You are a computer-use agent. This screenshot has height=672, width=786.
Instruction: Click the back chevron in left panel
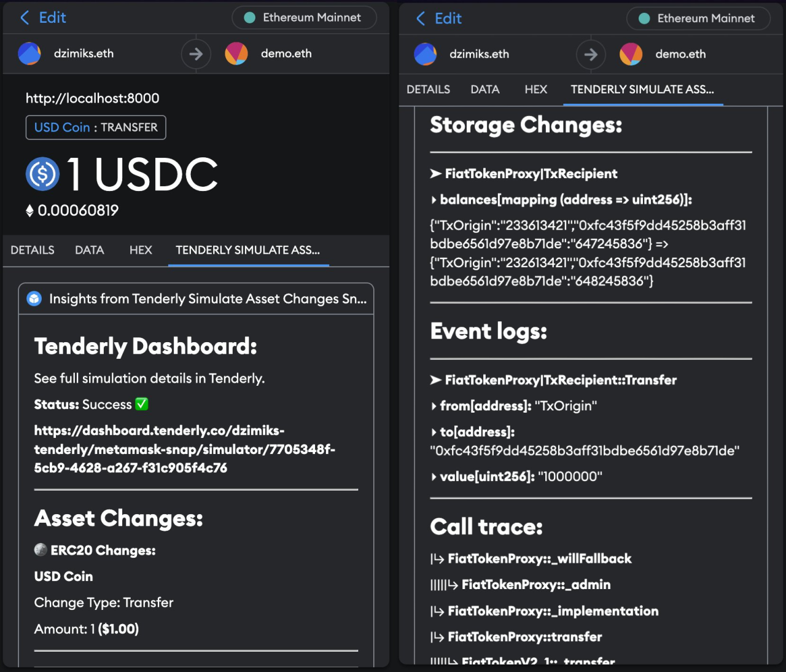coord(25,18)
